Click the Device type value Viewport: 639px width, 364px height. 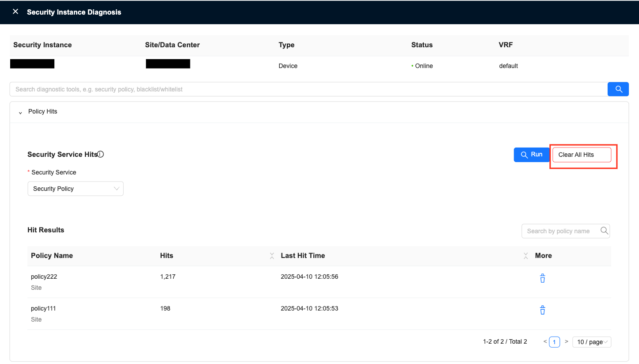click(288, 66)
